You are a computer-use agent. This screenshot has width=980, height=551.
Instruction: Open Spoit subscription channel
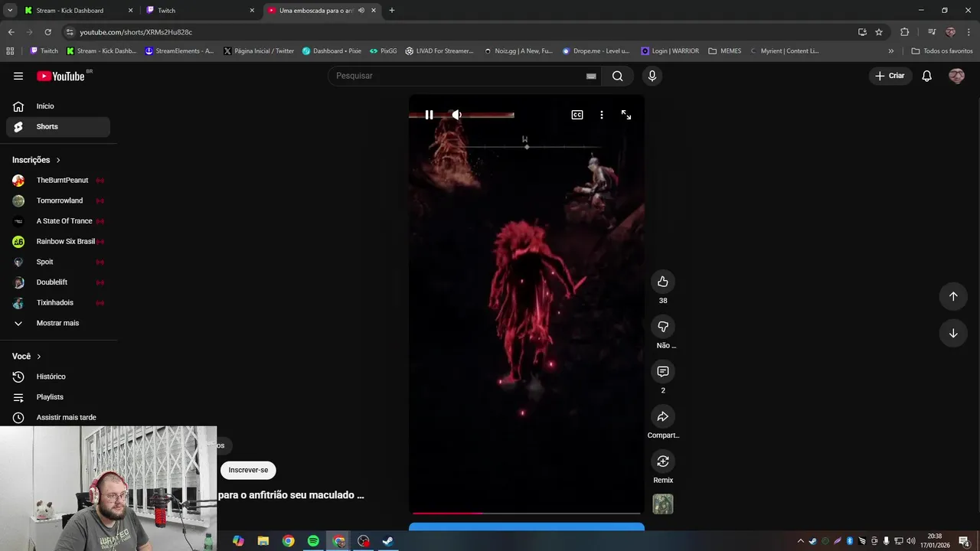pos(58,262)
